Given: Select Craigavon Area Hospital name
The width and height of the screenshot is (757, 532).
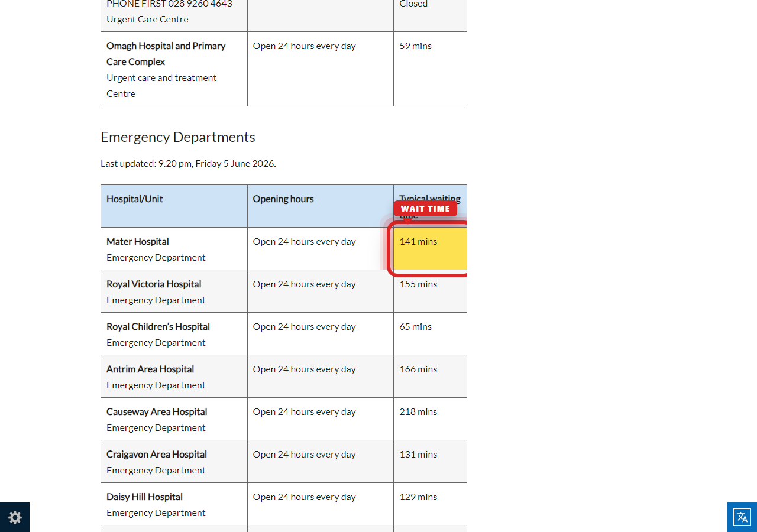Looking at the screenshot, I should pos(157,454).
